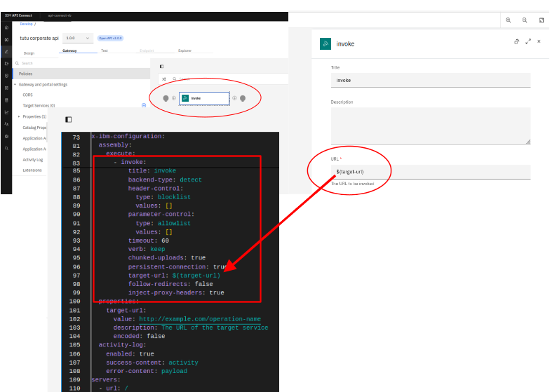The width and height of the screenshot is (557, 392).
Task: Add a policy after the invoke node
Action: (235, 98)
